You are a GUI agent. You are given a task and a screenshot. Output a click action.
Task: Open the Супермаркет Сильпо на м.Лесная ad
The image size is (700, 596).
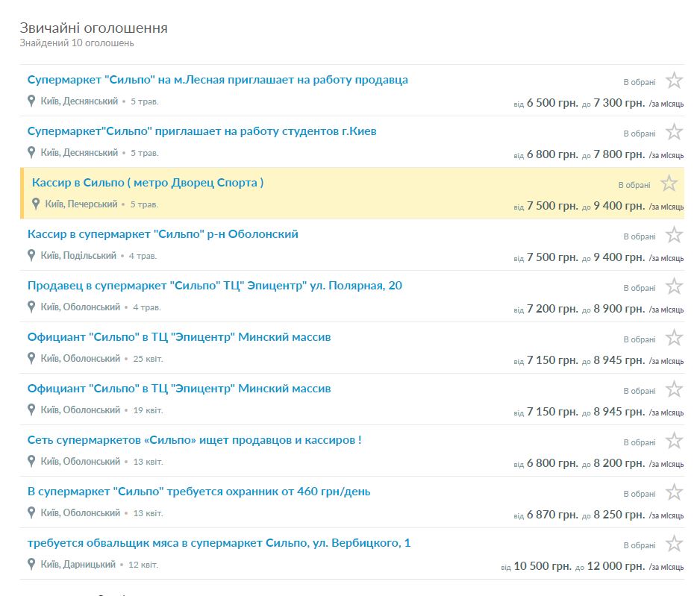(x=217, y=80)
